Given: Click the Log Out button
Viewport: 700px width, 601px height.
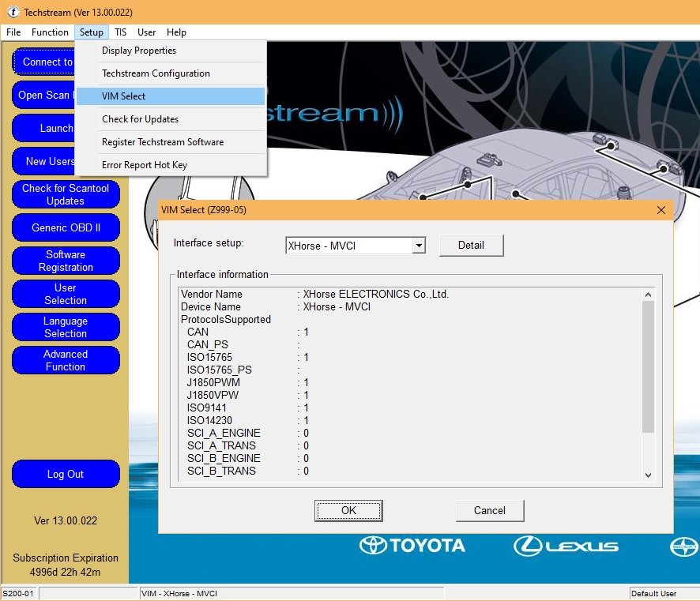Looking at the screenshot, I should point(66,474).
